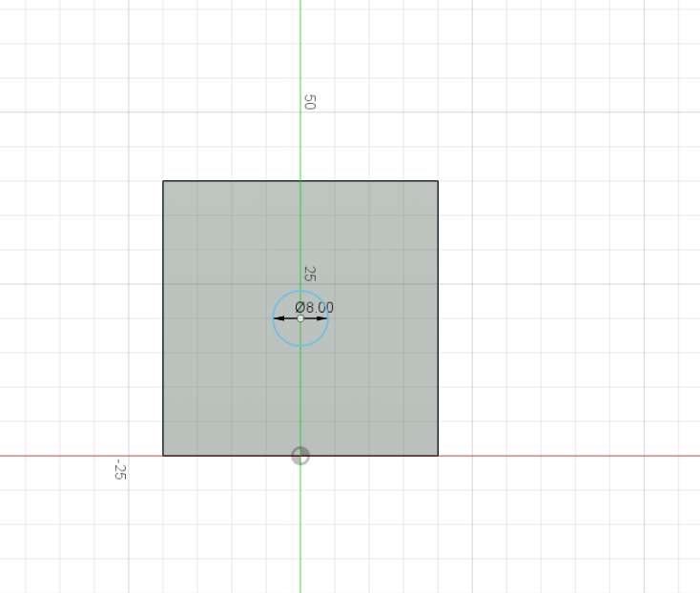The height and width of the screenshot is (593, 700).
Task: Select the circle's center point
Action: click(300, 318)
